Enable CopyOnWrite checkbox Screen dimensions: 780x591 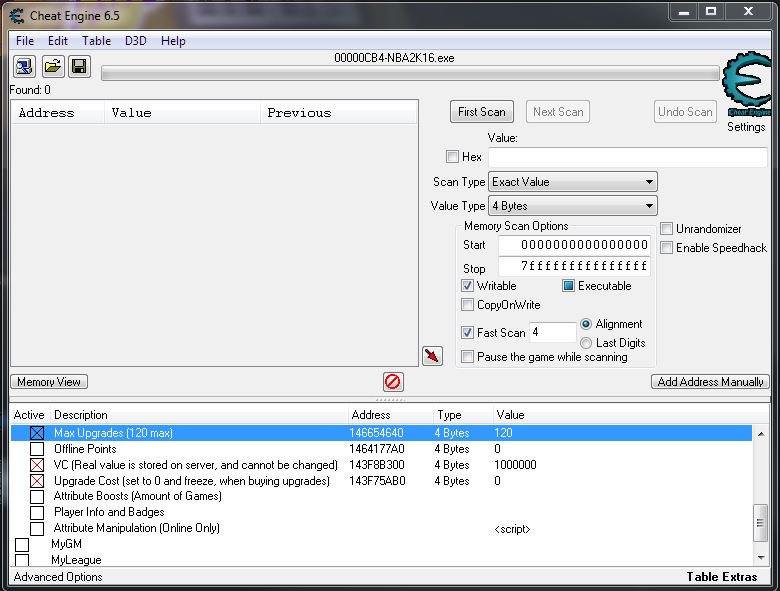coord(467,304)
